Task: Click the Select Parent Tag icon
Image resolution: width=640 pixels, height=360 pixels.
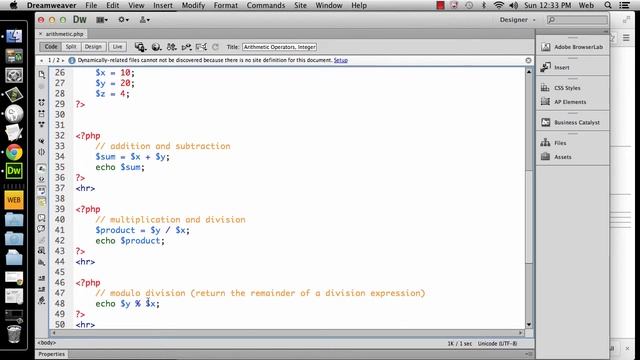Action: click(42, 141)
